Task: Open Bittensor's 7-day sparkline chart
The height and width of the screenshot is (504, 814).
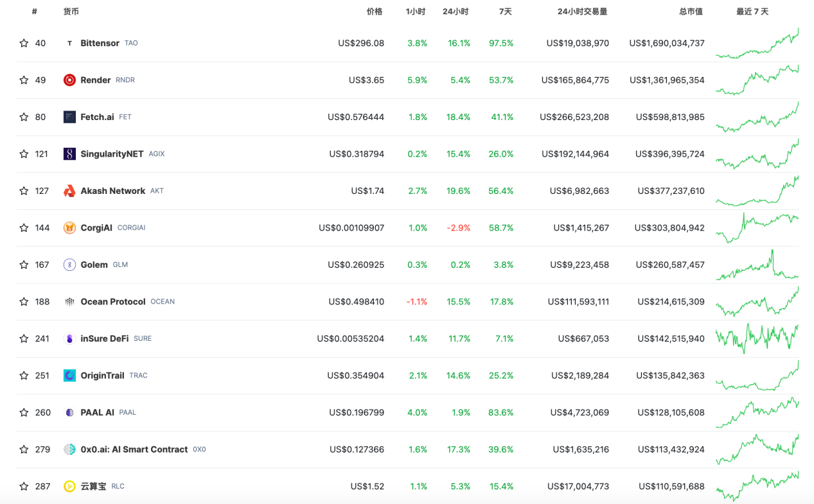Action: click(757, 44)
